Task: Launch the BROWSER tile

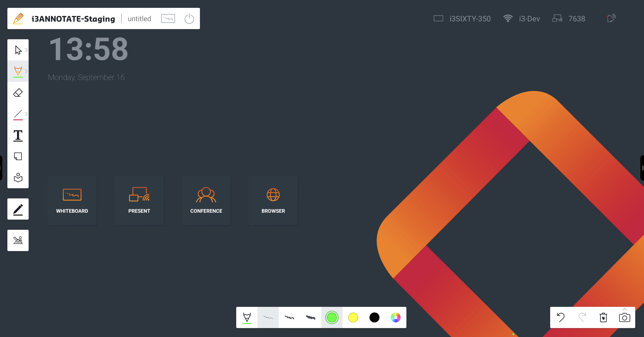Action: pos(273,200)
